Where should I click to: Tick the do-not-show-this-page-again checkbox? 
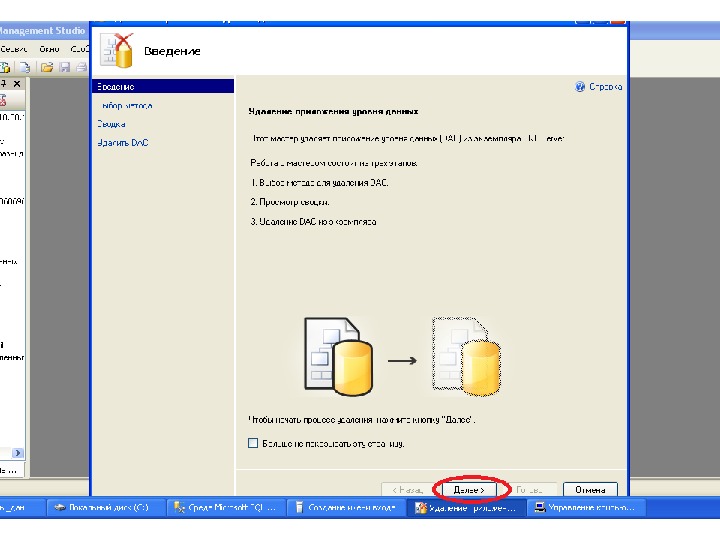coord(253,443)
